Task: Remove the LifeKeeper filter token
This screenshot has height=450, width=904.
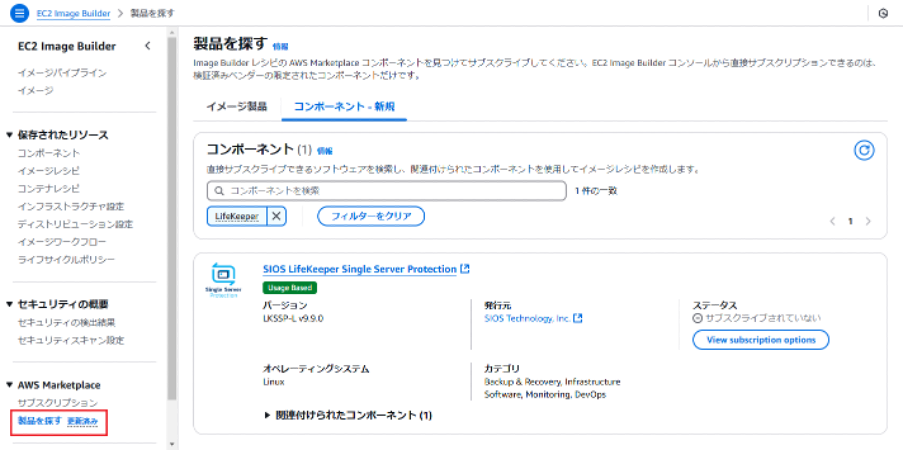Action: click(276, 216)
